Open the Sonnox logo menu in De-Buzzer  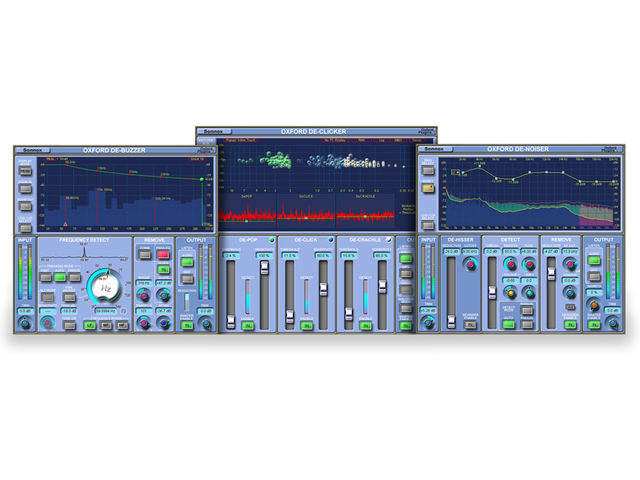(33, 150)
